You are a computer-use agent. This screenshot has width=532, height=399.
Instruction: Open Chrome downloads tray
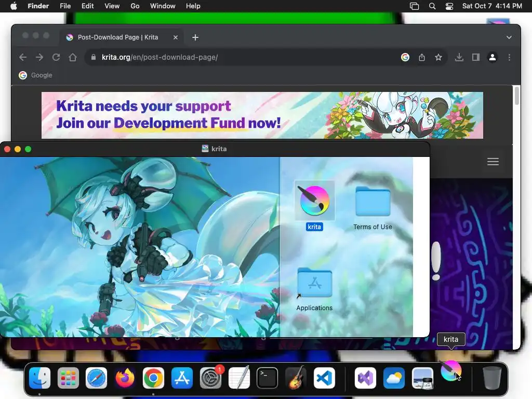click(x=459, y=57)
